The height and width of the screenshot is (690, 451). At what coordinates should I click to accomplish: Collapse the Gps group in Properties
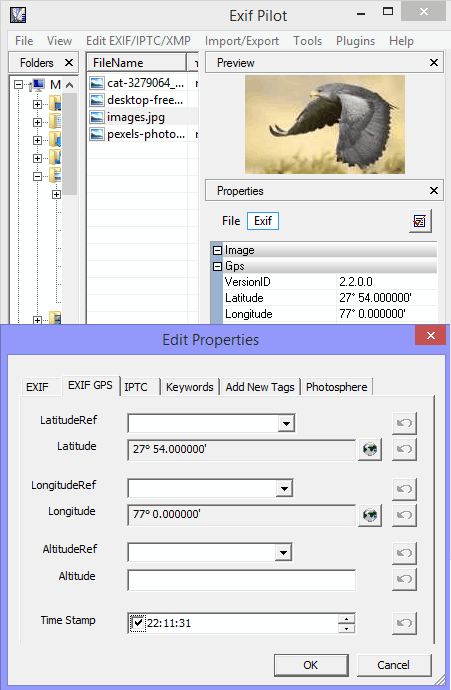pyautogui.click(x=217, y=266)
